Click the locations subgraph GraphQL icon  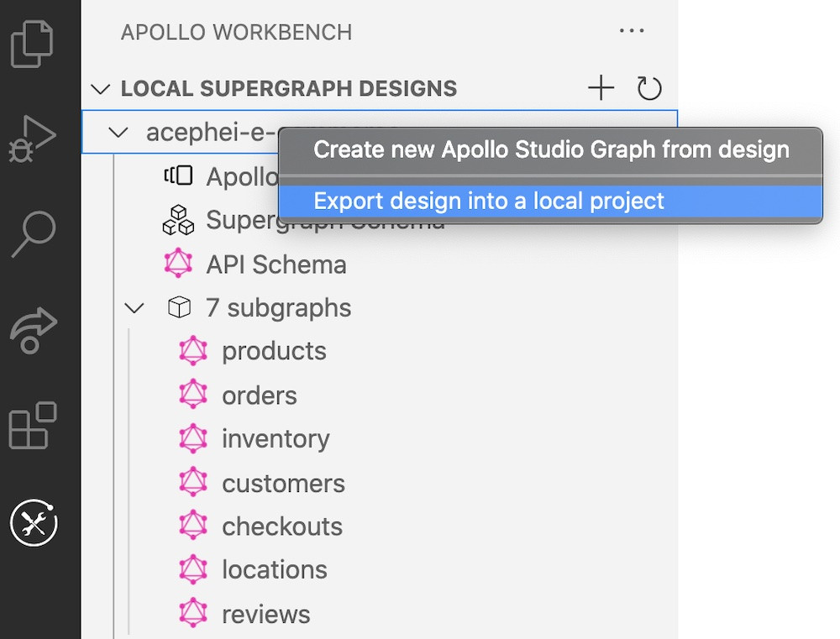(x=193, y=569)
